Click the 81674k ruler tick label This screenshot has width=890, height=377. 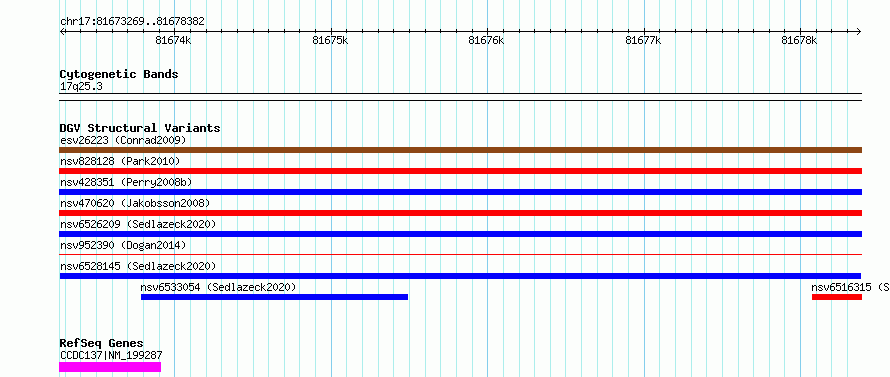pyautogui.click(x=173, y=40)
